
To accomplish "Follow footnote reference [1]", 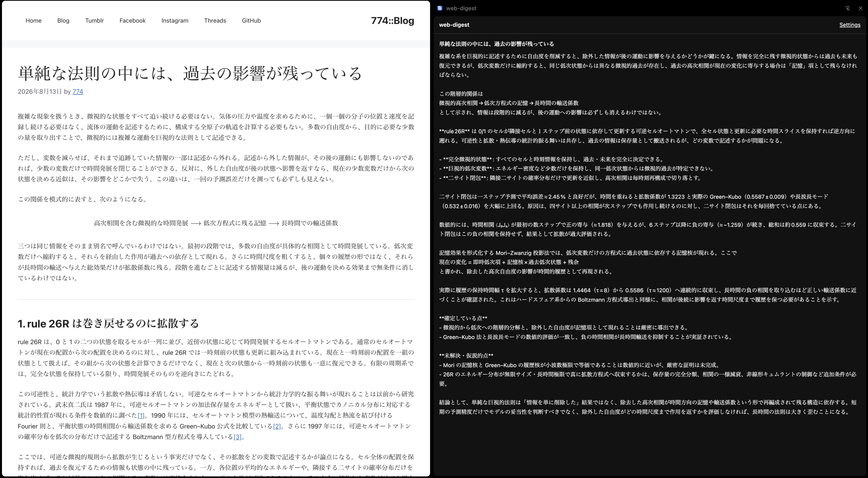I will [141, 415].
